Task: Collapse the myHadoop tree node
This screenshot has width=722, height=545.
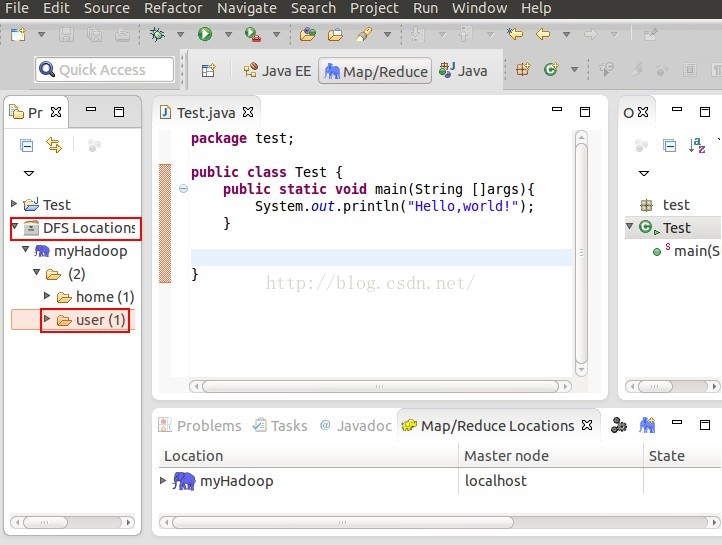Action: 26,249
